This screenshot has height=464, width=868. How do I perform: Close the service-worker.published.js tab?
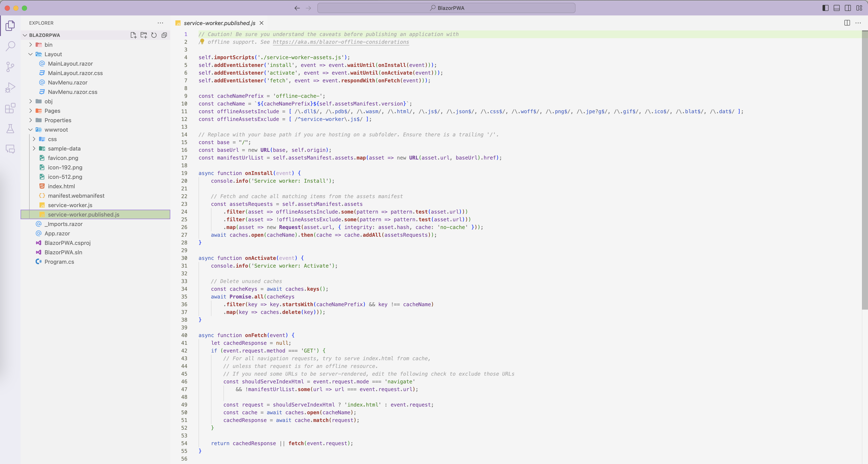[261, 23]
